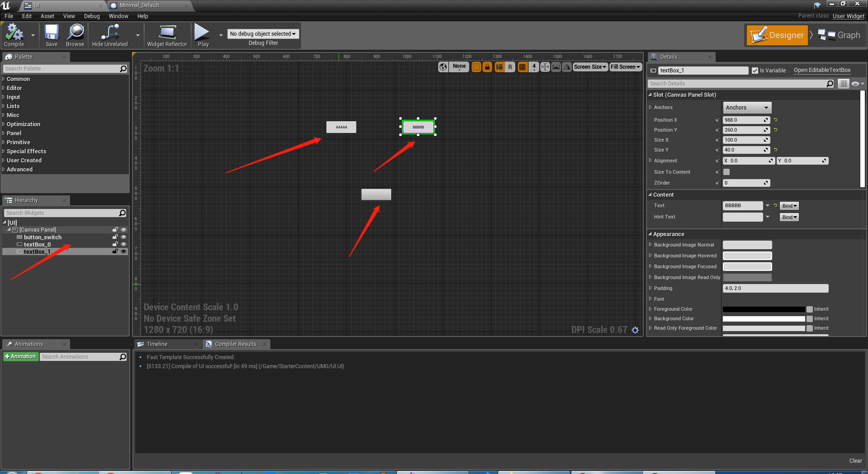
Task: Open the Window menu
Action: point(118,16)
